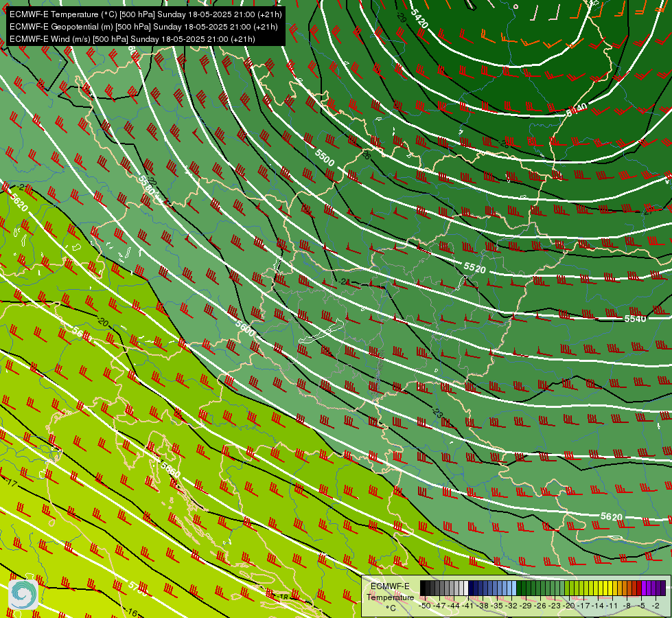Click the legend title ECMWF-E Temperature °C

pos(390,597)
